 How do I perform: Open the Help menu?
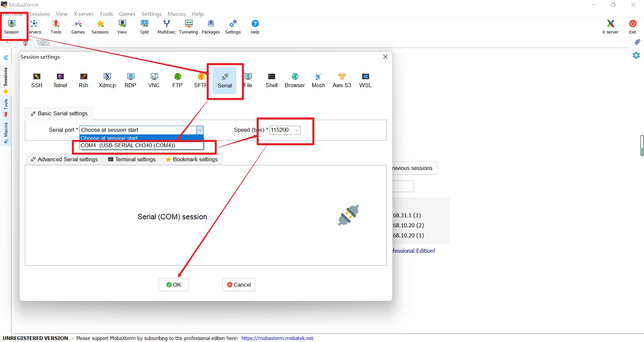tap(198, 14)
